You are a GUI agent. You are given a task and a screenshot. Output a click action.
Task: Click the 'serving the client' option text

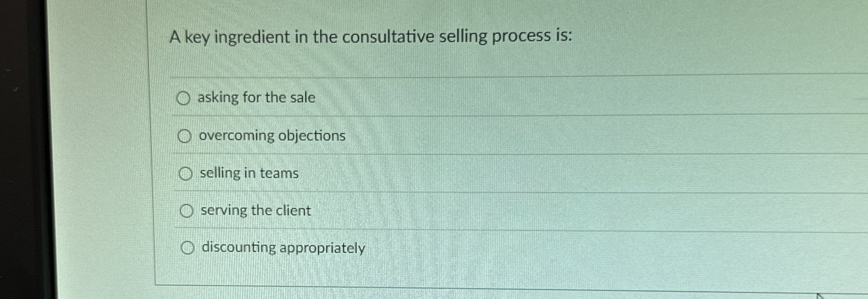(x=255, y=210)
